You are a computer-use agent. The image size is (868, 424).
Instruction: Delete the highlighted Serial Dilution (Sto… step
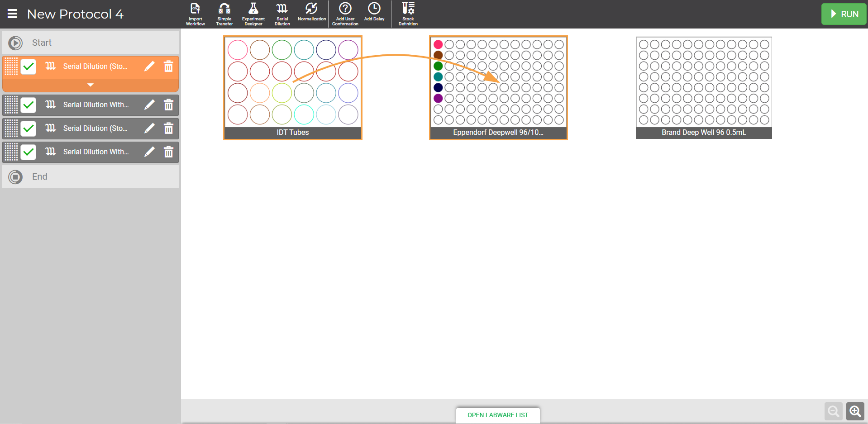(168, 67)
